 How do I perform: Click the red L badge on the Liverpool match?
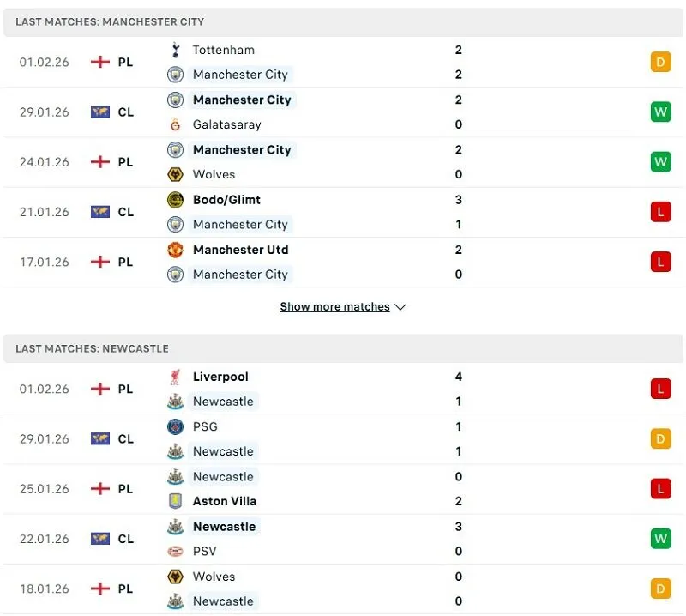[660, 388]
